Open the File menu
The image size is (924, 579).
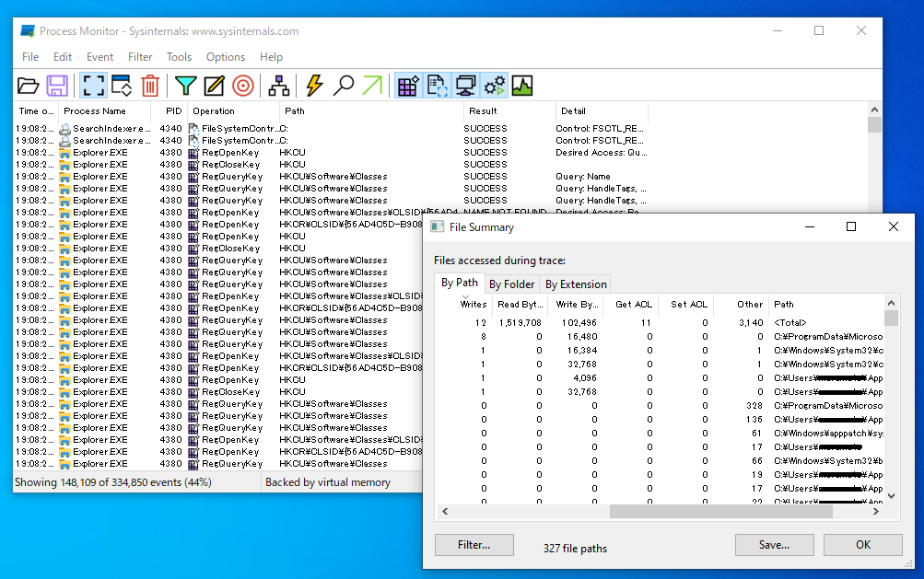(30, 57)
